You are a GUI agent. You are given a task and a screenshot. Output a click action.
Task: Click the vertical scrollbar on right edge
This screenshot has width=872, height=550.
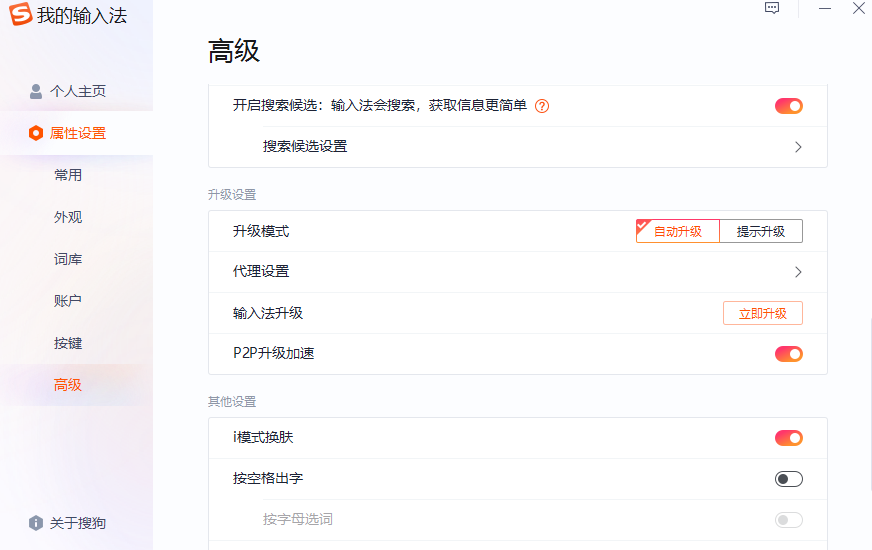tap(870, 405)
